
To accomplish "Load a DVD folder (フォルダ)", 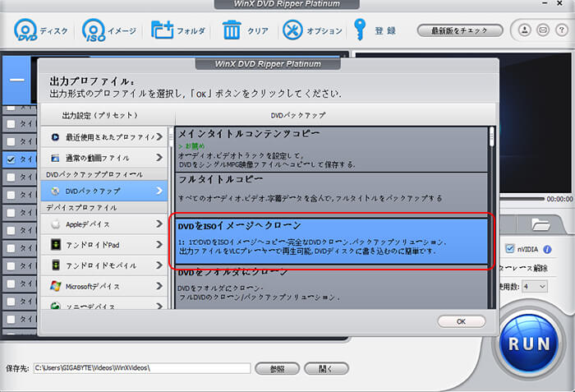I will click(178, 30).
